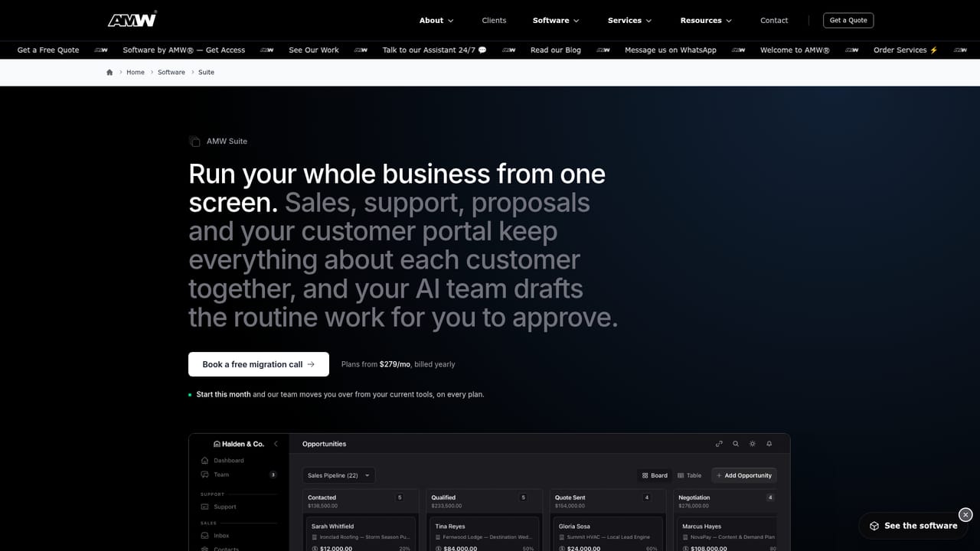980x551 pixels.
Task: Open Sarah Whitfield opportunity card
Action: coord(360,534)
